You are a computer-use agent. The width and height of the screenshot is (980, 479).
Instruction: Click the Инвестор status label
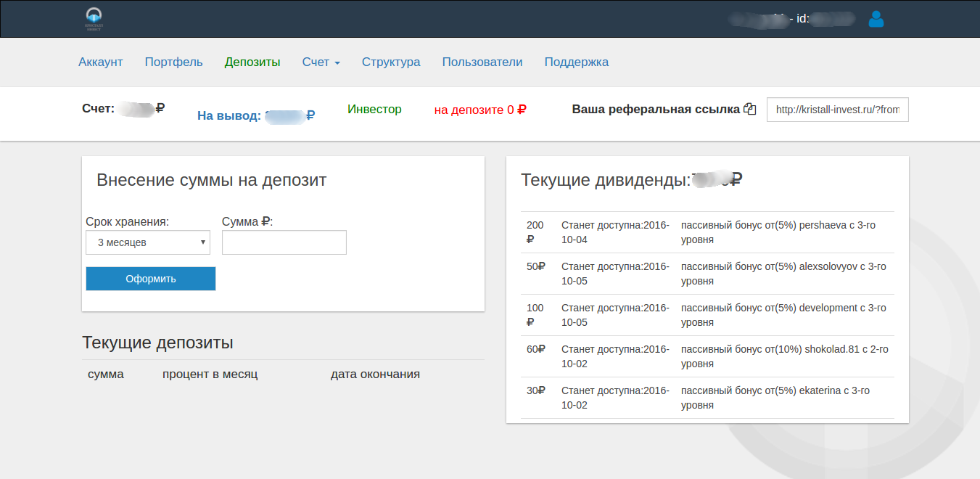coord(374,109)
